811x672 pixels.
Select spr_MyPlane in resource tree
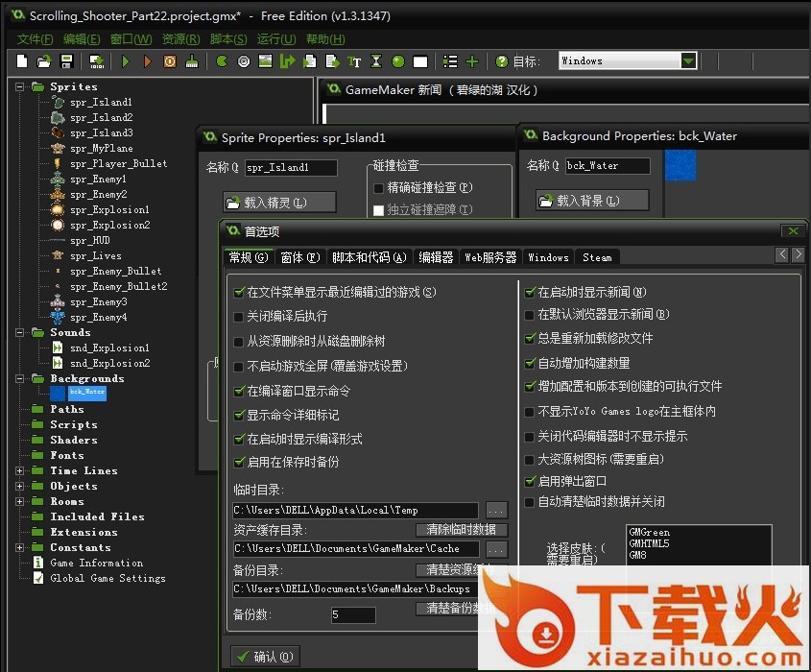[102, 149]
